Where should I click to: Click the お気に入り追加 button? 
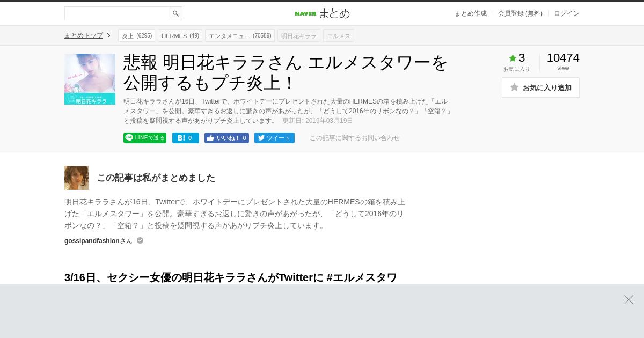[540, 87]
